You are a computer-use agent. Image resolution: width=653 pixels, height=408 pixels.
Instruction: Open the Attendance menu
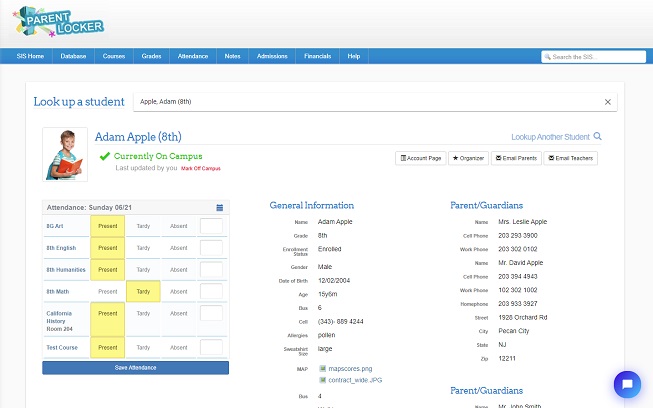click(x=193, y=57)
